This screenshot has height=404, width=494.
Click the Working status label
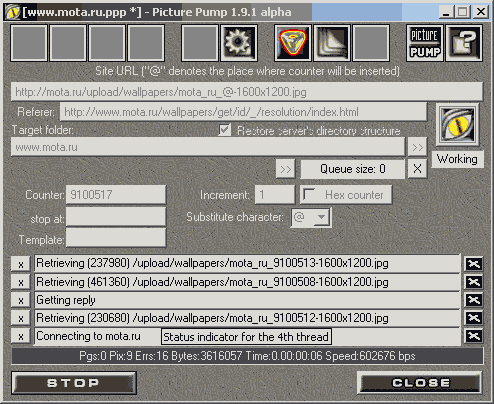457,159
